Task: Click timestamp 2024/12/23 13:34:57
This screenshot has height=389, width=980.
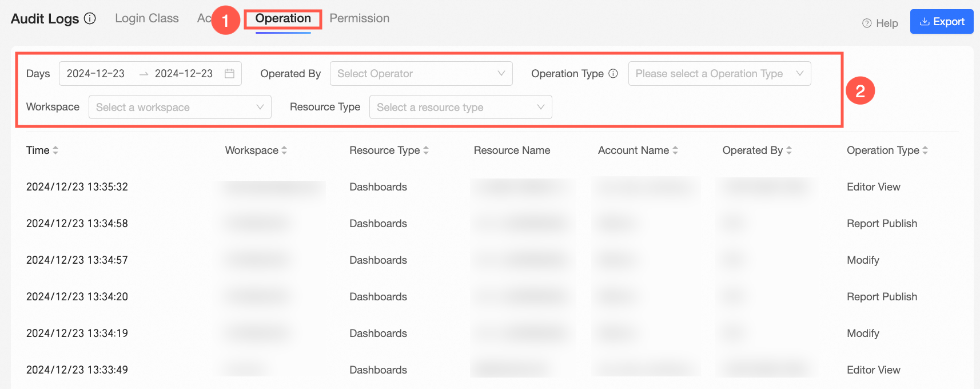Action: click(x=77, y=260)
